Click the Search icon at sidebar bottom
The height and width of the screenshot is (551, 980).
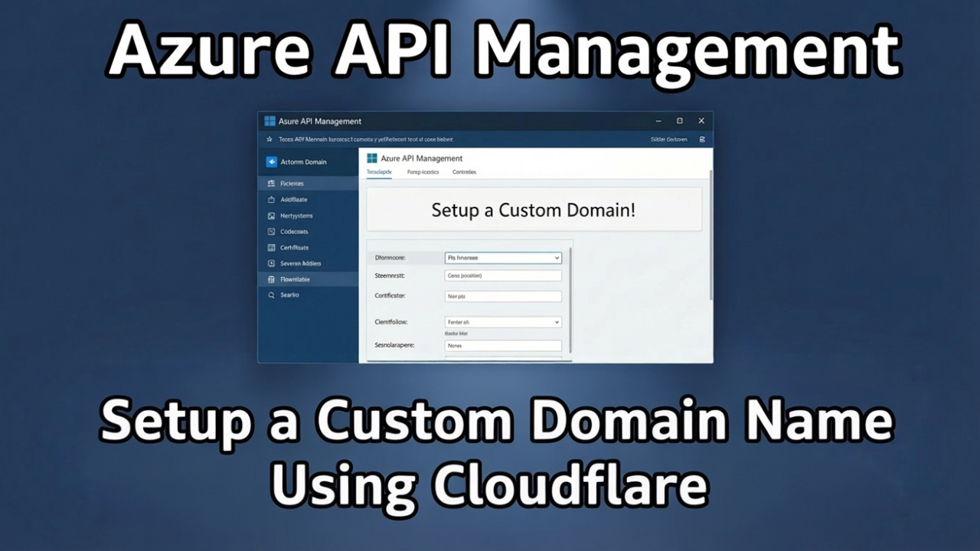273,295
